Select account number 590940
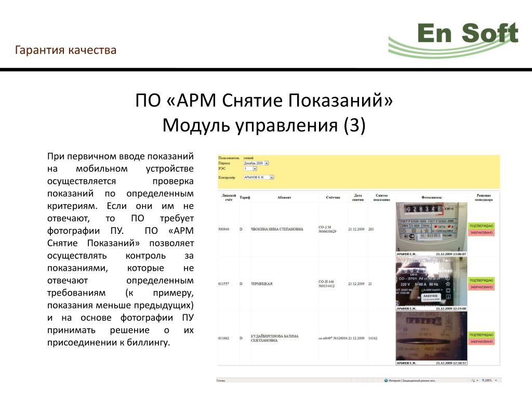The width and height of the screenshot is (532, 399). (x=223, y=229)
